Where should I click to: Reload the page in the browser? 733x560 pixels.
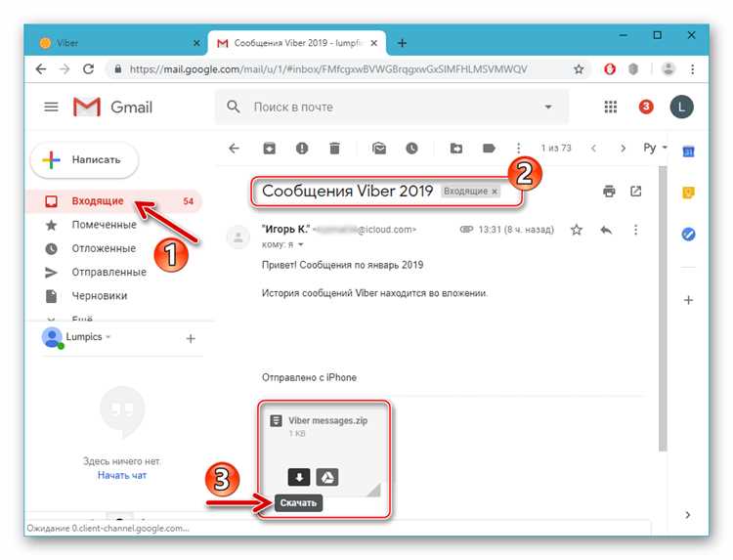[x=88, y=69]
